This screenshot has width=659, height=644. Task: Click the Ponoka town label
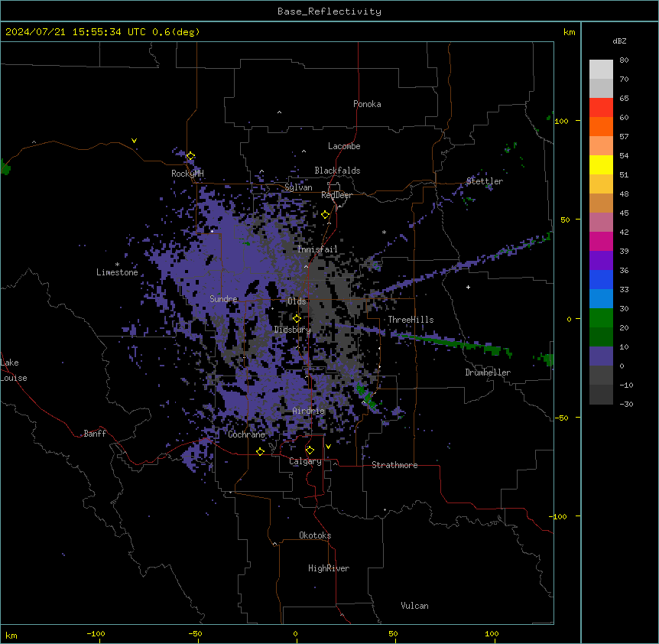(367, 104)
